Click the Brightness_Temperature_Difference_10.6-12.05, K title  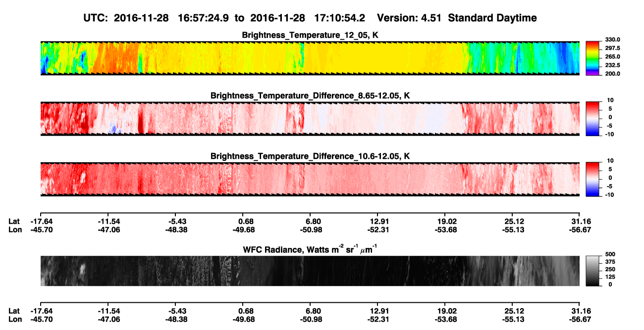click(310, 156)
